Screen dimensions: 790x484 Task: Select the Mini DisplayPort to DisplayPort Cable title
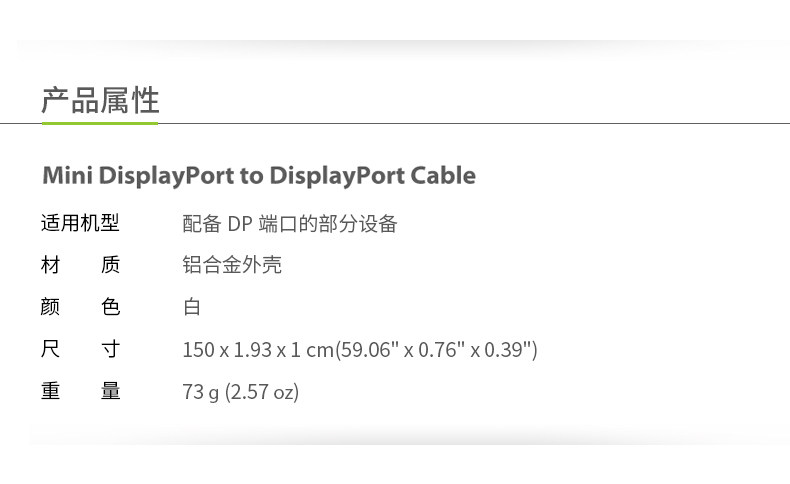click(x=259, y=176)
